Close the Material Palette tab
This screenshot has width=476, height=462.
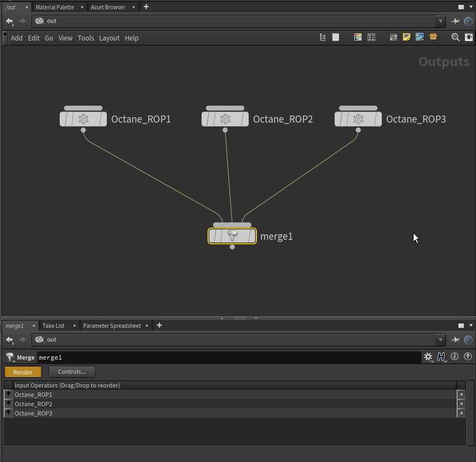point(82,7)
